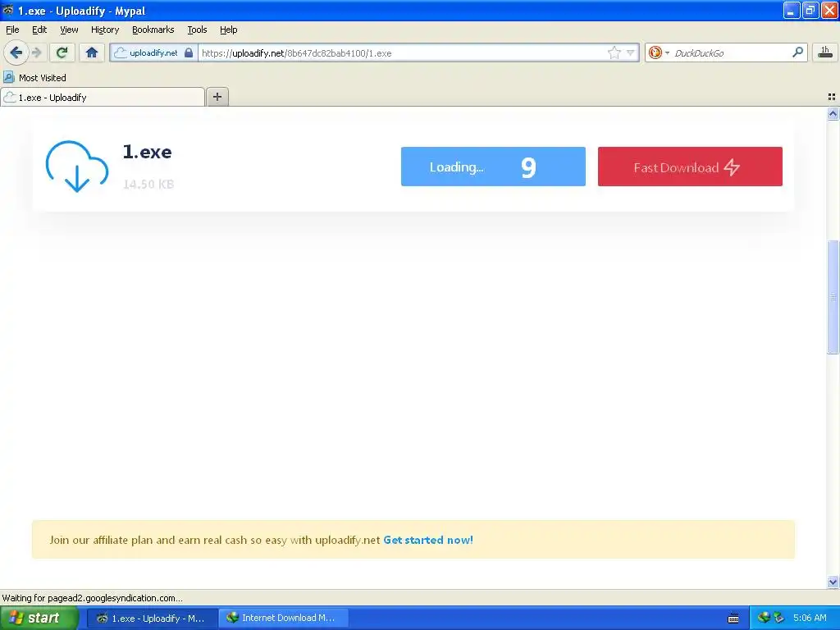Click the 5:06 AM system clock
The image size is (840, 630).
click(810, 618)
